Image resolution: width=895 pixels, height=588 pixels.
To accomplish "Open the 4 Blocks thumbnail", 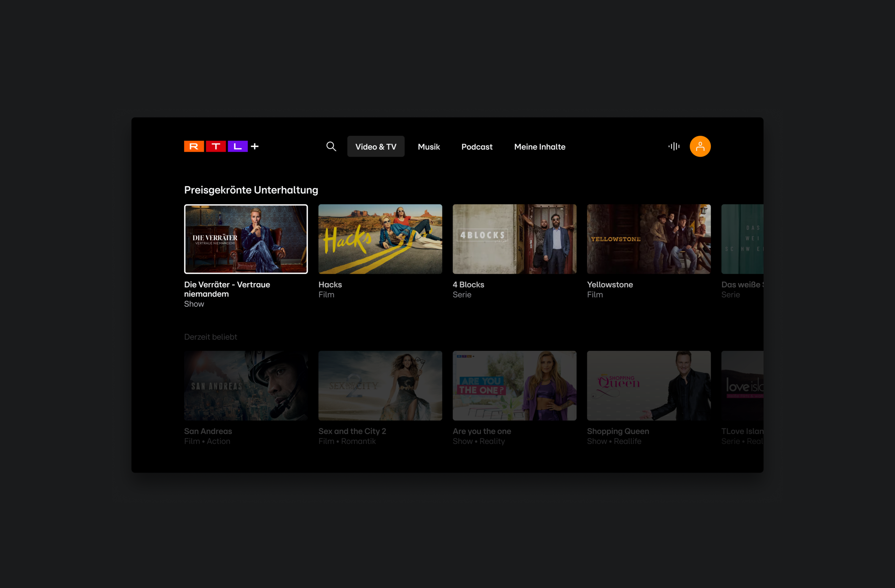I will 514,239.
